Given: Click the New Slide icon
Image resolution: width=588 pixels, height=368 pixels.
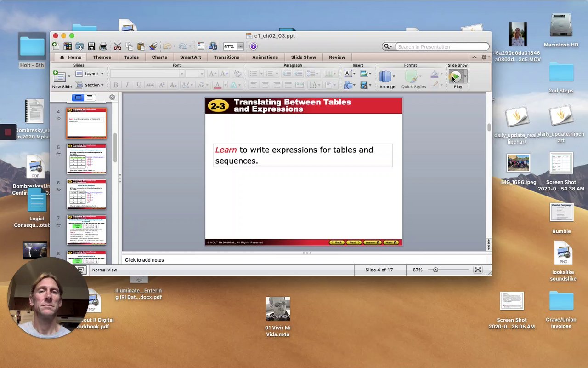Looking at the screenshot, I should [x=59, y=76].
